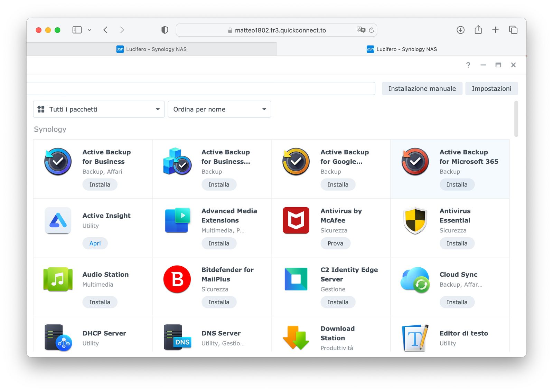Click the Antivirus Essential shield icon
553x392 pixels.
415,220
